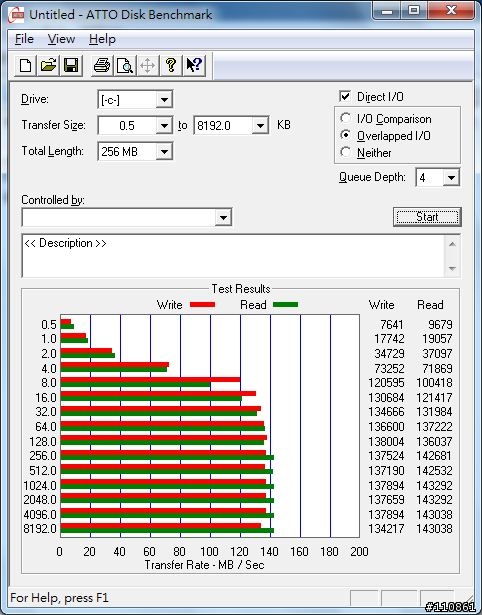Print the results using printer icon

tap(102, 65)
